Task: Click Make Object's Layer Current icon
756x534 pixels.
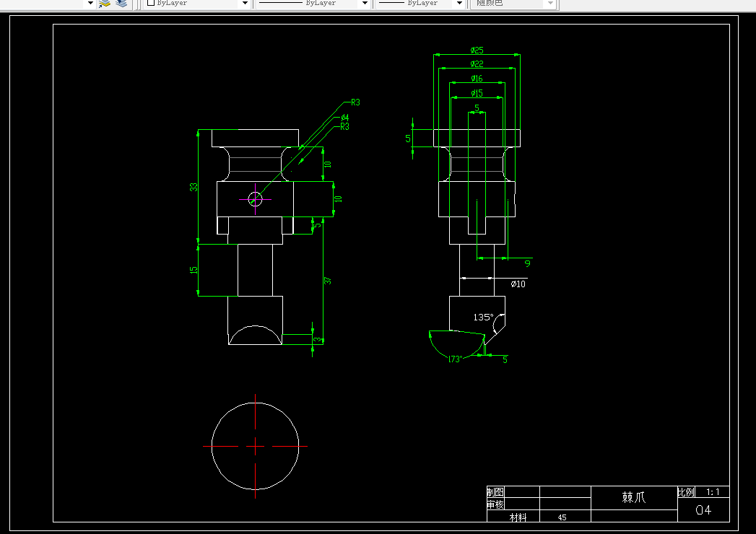Action: coord(105,3)
